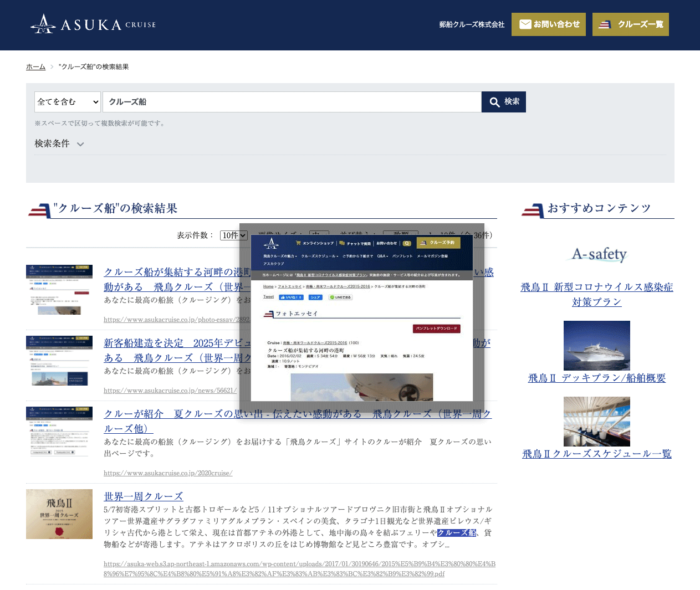
Task: Open the photo-essay result thumbnail
Action: 59,290
